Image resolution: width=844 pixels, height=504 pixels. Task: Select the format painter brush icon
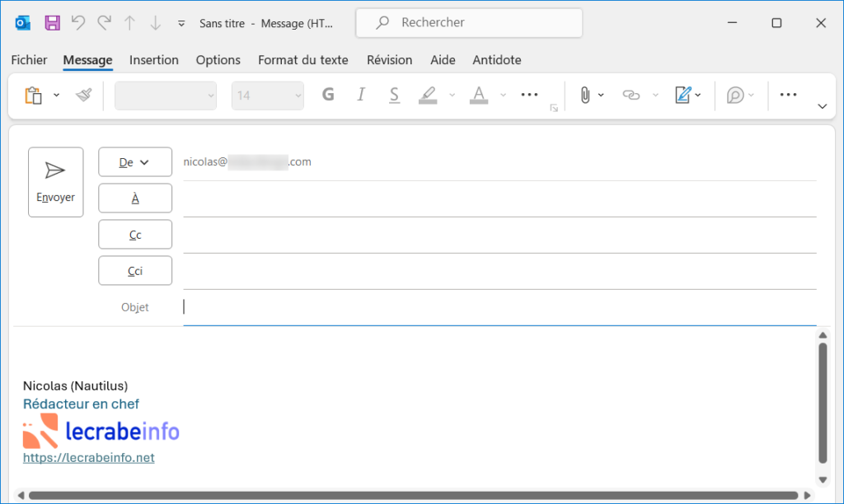(x=82, y=95)
